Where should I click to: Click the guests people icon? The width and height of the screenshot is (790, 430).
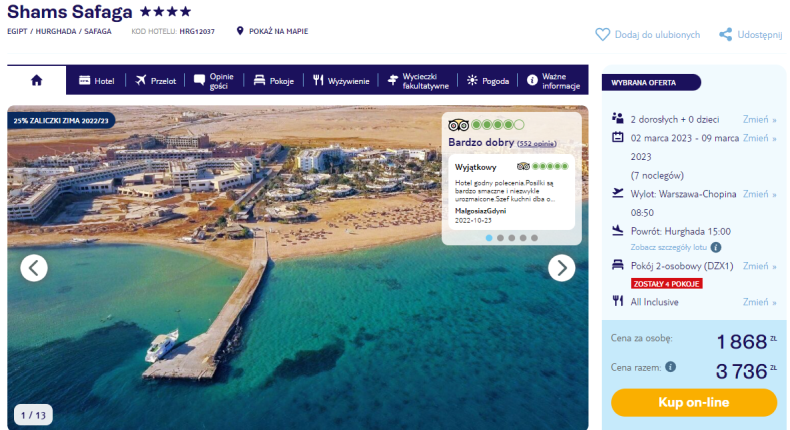[x=618, y=118]
